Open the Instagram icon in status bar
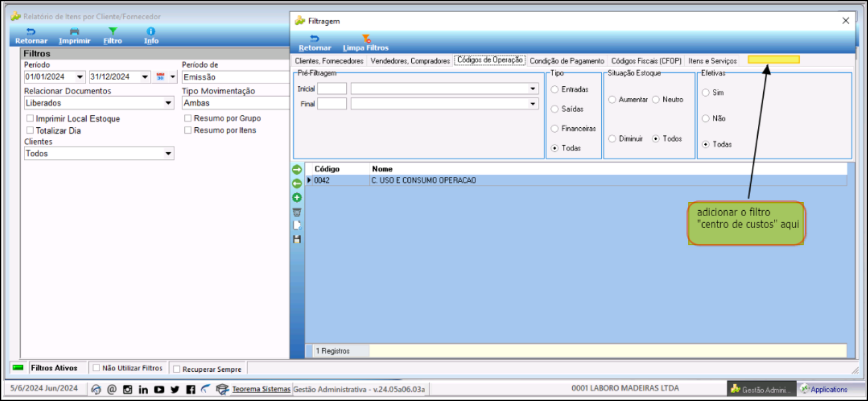Viewport: 868px width, 401px height. 128,389
